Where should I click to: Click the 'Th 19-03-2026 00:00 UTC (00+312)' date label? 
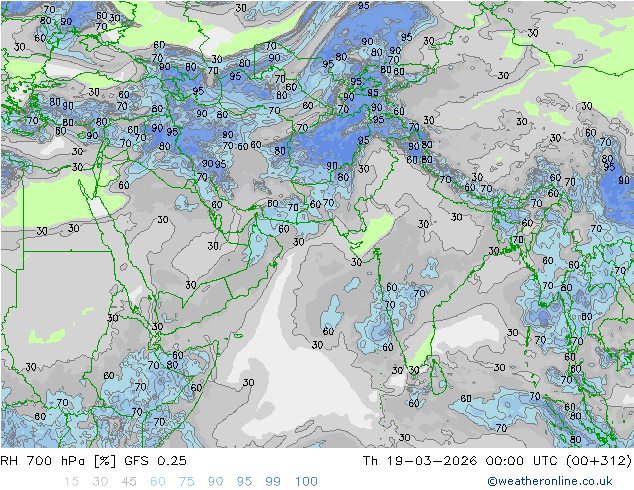pyautogui.click(x=497, y=461)
